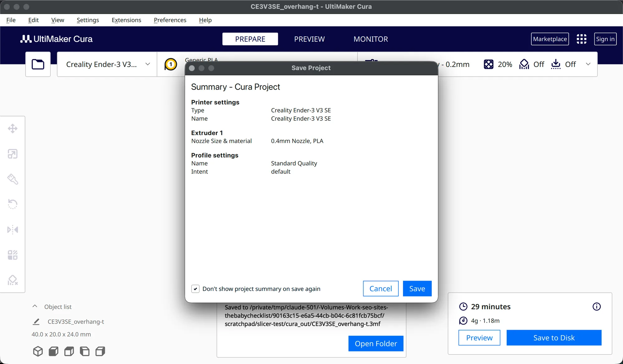Expand the print settings panel chevron
This screenshot has width=623, height=364.
588,64
